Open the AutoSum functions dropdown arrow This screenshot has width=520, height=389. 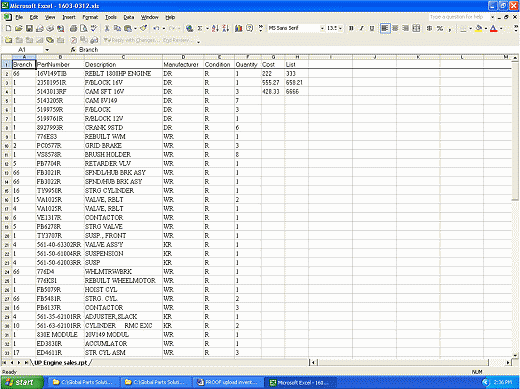[x=207, y=29]
